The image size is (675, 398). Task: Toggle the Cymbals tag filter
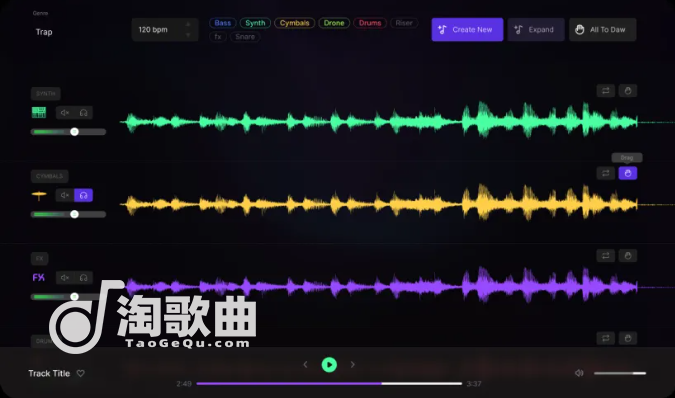[x=294, y=23]
